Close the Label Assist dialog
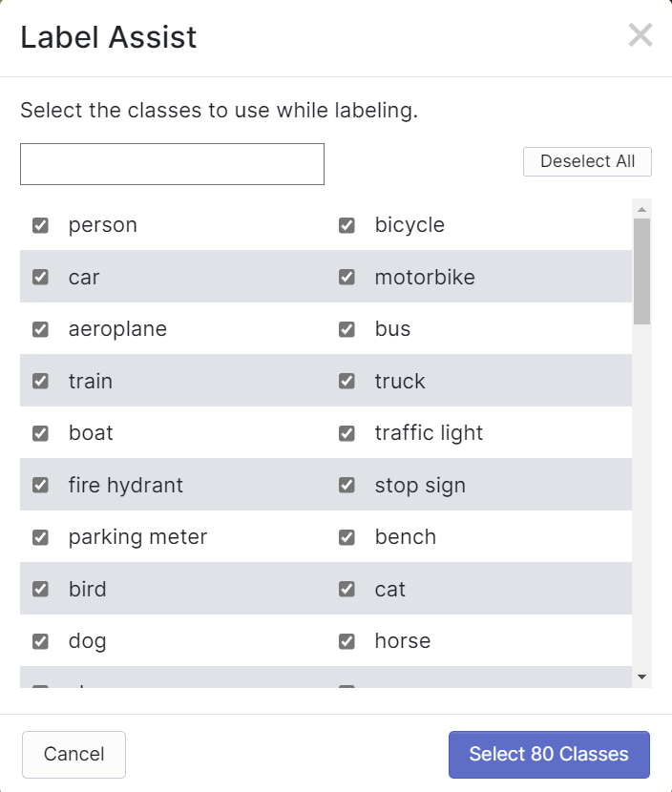This screenshot has width=672, height=792. coord(640,36)
